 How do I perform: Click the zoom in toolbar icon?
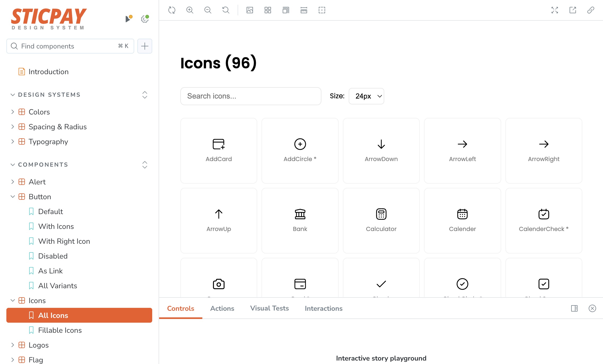190,10
